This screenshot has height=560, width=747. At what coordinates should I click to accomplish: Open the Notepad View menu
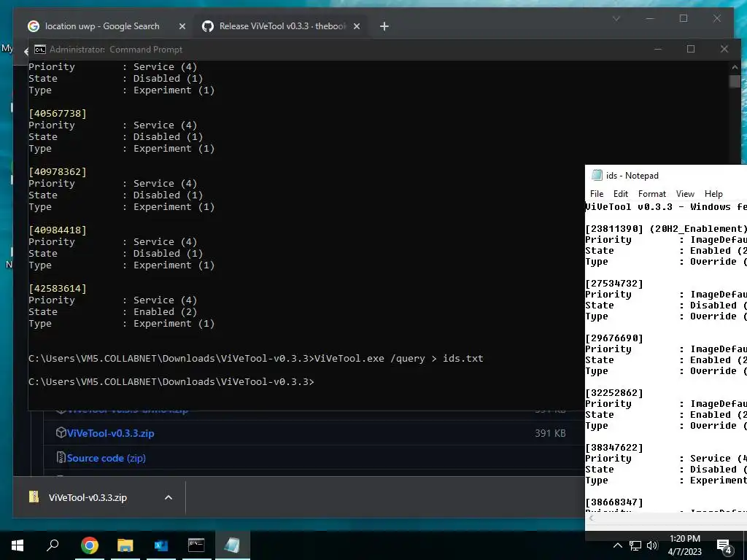tap(685, 194)
